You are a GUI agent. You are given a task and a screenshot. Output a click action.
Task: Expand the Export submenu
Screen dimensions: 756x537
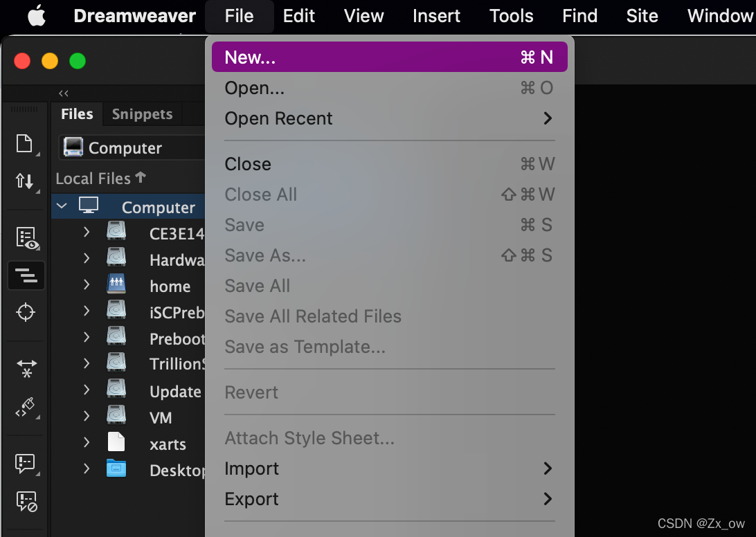tap(390, 499)
